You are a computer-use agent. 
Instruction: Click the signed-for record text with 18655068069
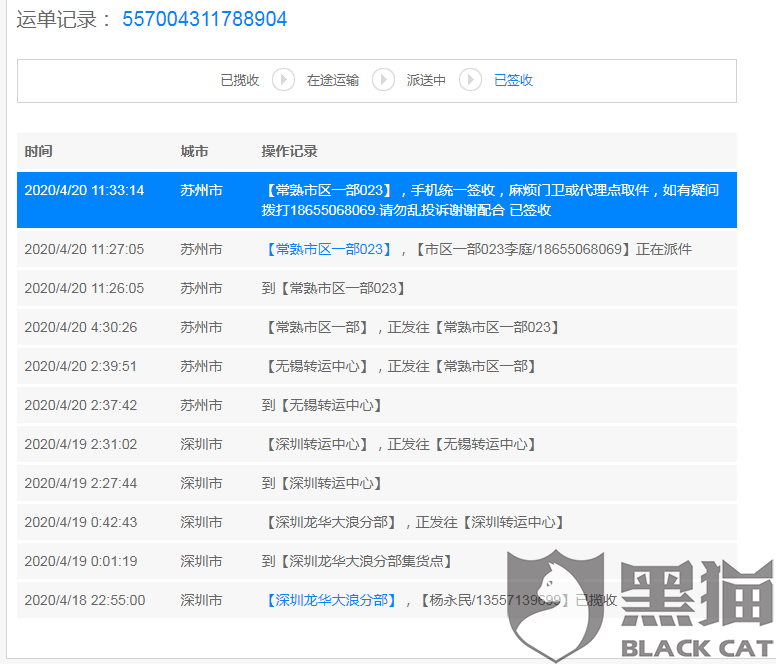(490, 200)
